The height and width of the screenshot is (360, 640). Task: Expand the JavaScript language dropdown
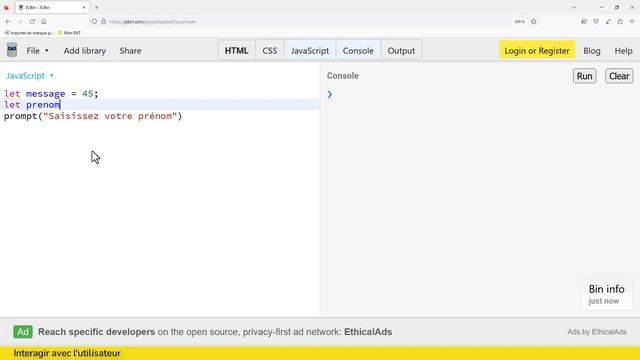29,76
